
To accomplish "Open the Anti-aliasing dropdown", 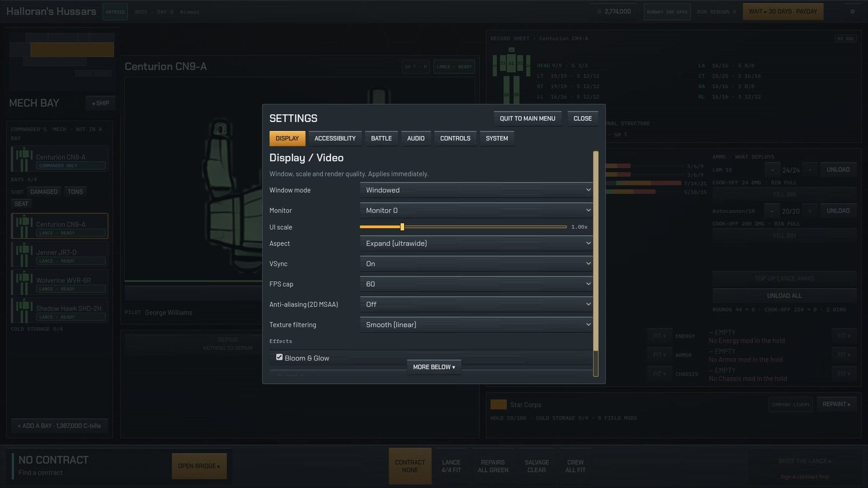I will pos(476,304).
